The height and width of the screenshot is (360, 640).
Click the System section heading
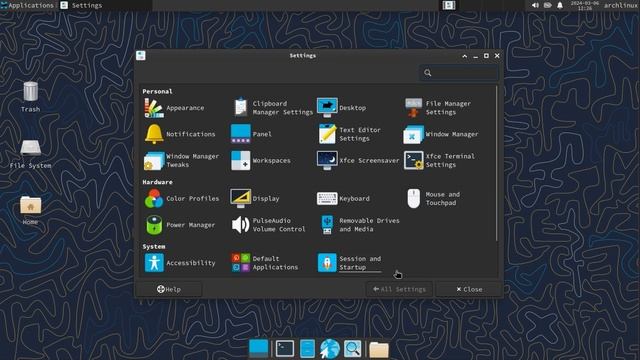point(153,247)
